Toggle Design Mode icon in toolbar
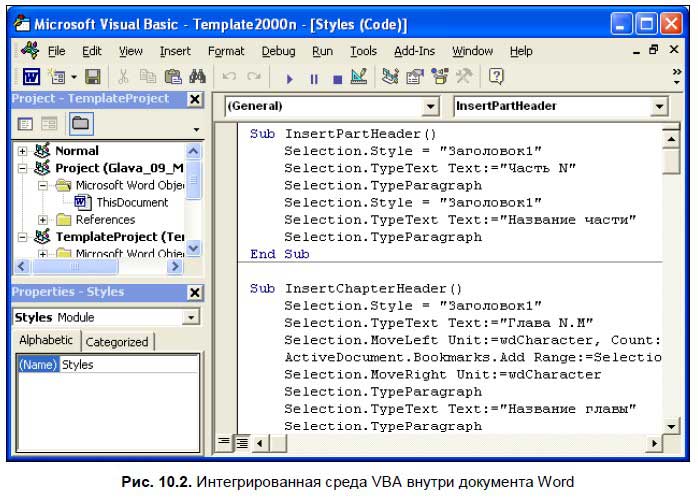The image size is (698, 498). coord(358,77)
